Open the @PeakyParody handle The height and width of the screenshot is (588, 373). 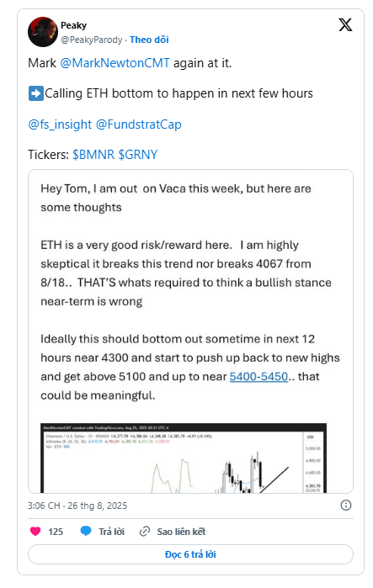click(92, 40)
